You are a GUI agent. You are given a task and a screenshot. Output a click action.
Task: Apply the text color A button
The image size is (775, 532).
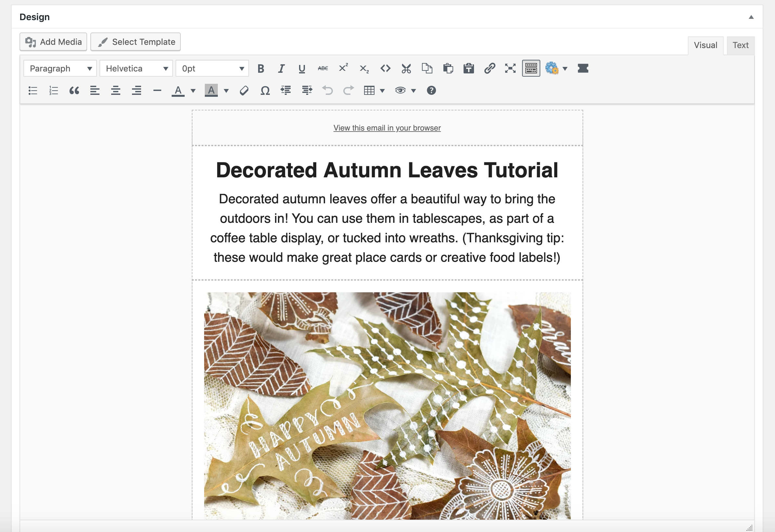[x=178, y=91]
